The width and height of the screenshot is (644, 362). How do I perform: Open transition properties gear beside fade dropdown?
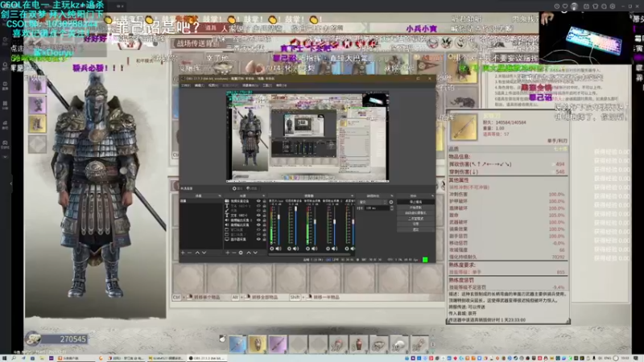[x=391, y=202]
